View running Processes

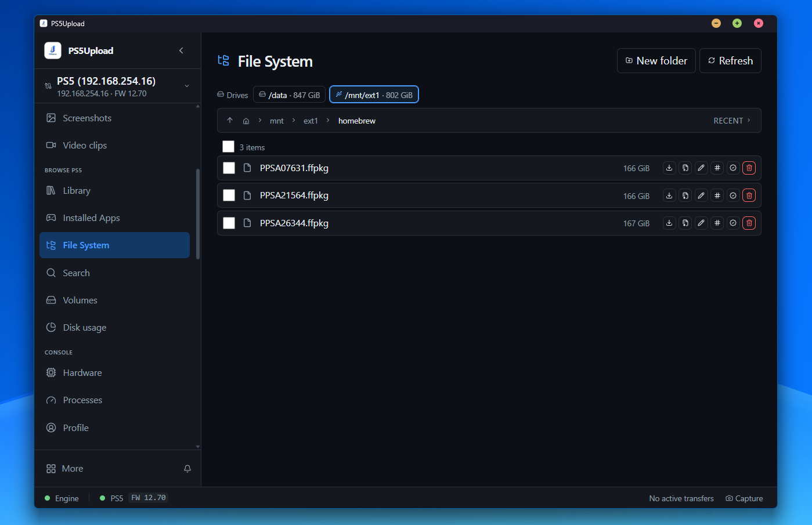point(115,400)
